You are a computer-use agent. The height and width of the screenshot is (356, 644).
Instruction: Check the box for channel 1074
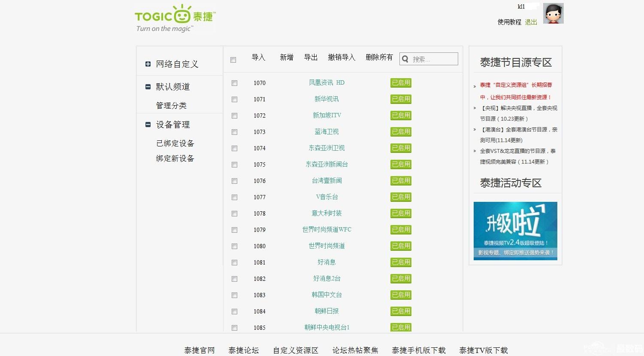234,148
